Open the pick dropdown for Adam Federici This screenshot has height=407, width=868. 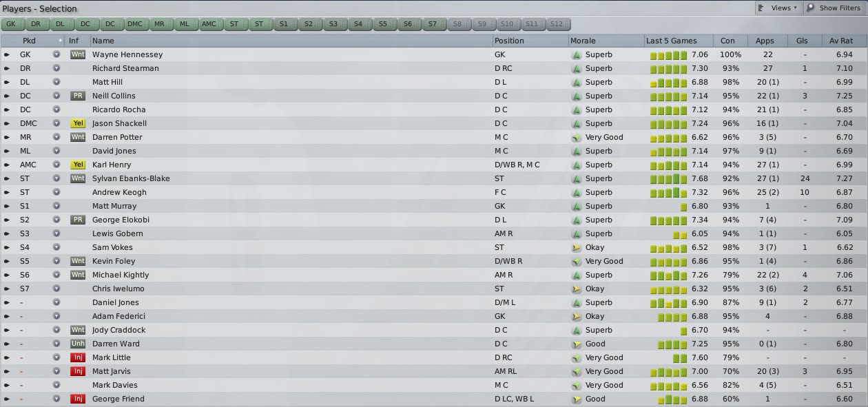pos(56,316)
